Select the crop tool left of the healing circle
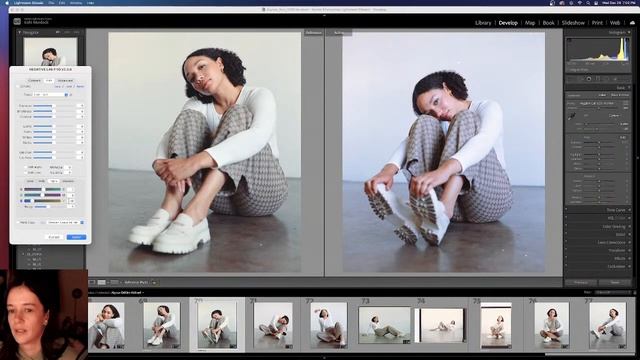The height and width of the screenshot is (360, 640). [x=580, y=79]
